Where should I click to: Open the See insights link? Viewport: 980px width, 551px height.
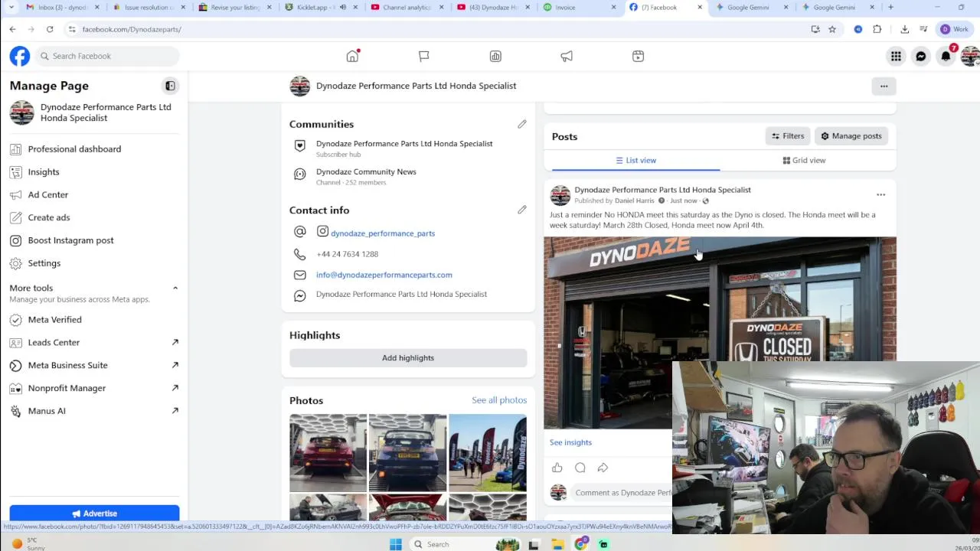[x=570, y=442]
